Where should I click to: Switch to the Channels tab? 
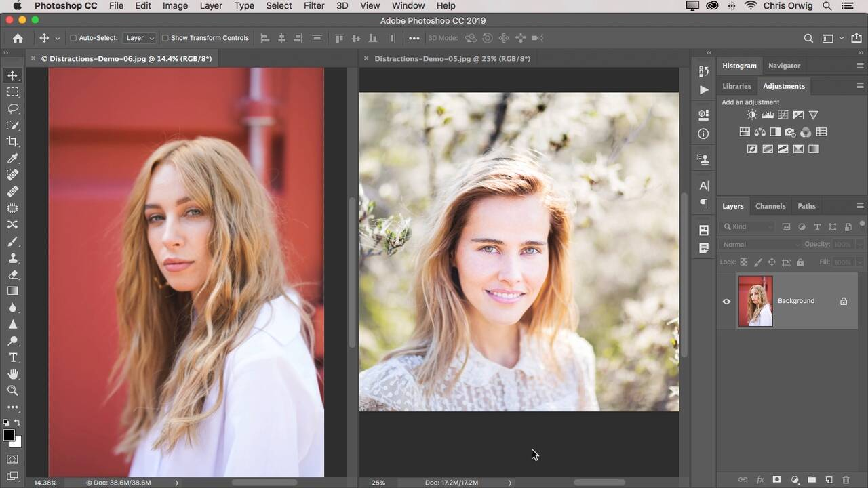pyautogui.click(x=770, y=206)
